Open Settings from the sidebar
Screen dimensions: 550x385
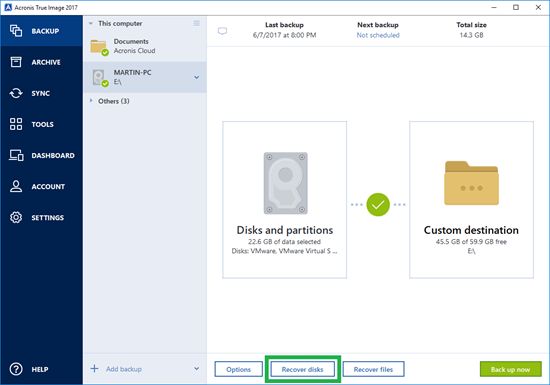(41, 217)
